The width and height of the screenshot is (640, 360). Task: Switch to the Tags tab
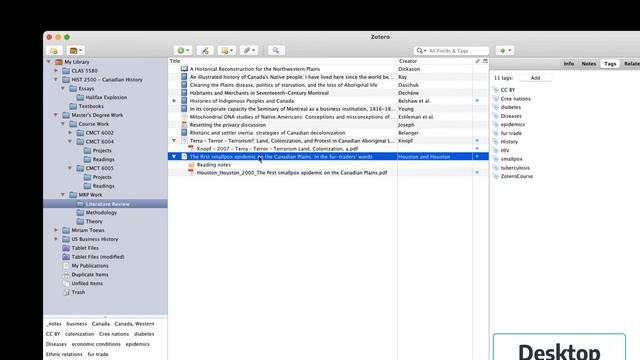[610, 64]
